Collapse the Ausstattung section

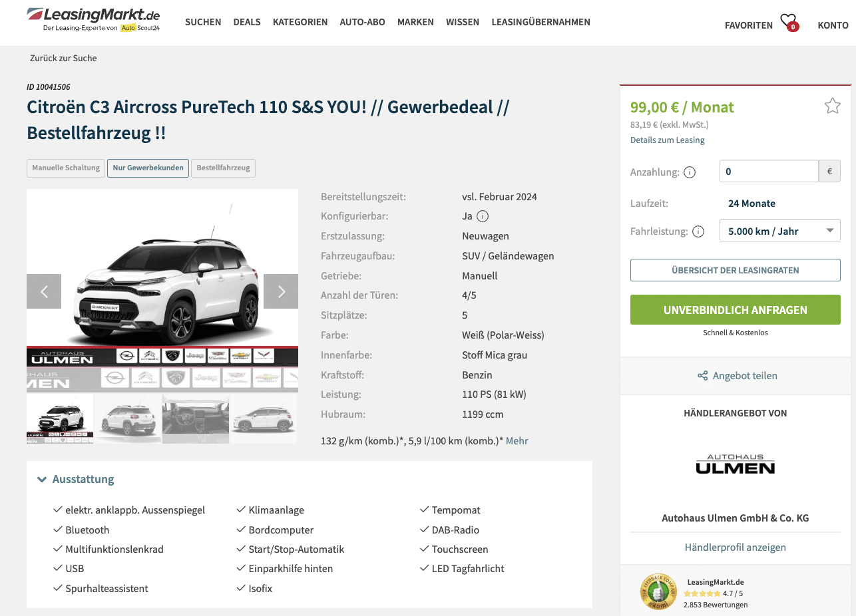point(76,480)
